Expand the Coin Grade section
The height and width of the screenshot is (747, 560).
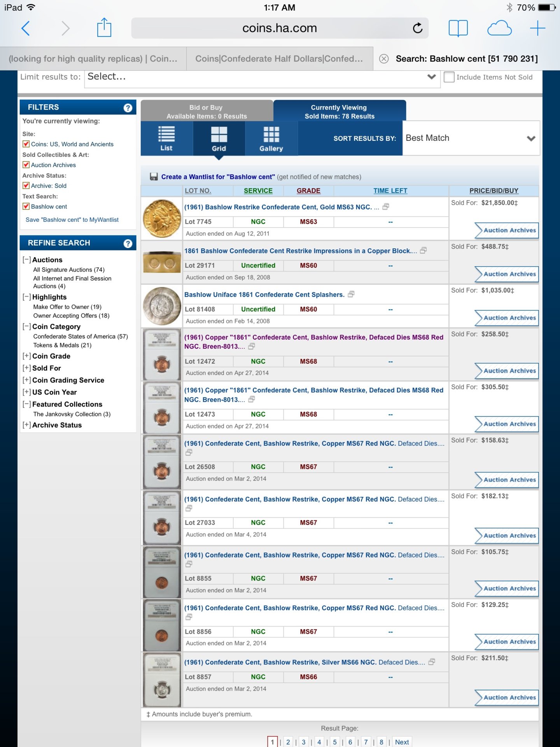point(26,356)
